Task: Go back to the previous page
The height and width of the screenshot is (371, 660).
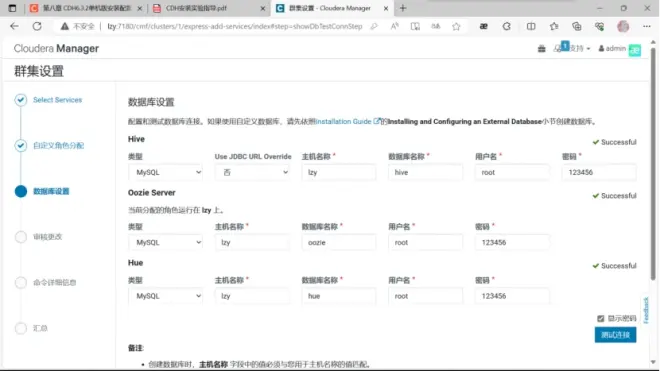Action: point(14,26)
